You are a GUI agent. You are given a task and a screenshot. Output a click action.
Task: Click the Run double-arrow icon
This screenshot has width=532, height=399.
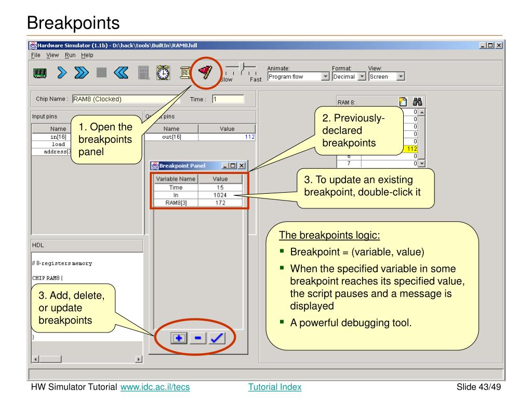click(82, 73)
